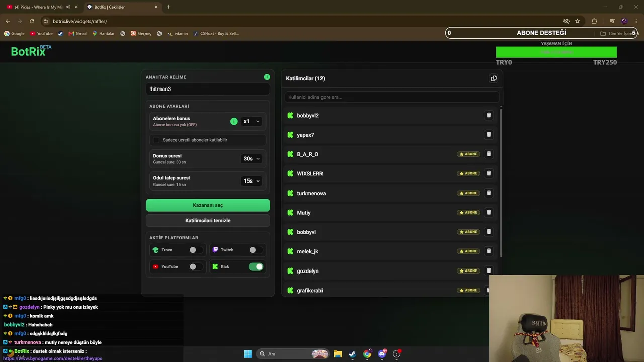Disable the Kick platform toggle
The image size is (644, 362).
pos(256,267)
